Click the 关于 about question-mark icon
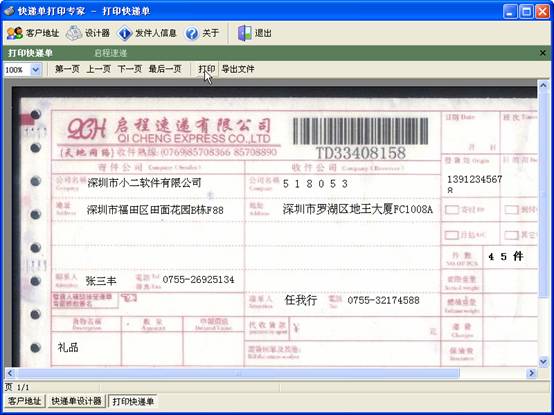 tap(192, 33)
